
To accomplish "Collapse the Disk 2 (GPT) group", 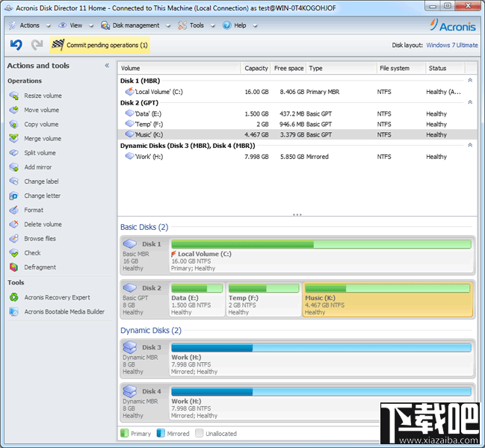I will click(x=470, y=102).
